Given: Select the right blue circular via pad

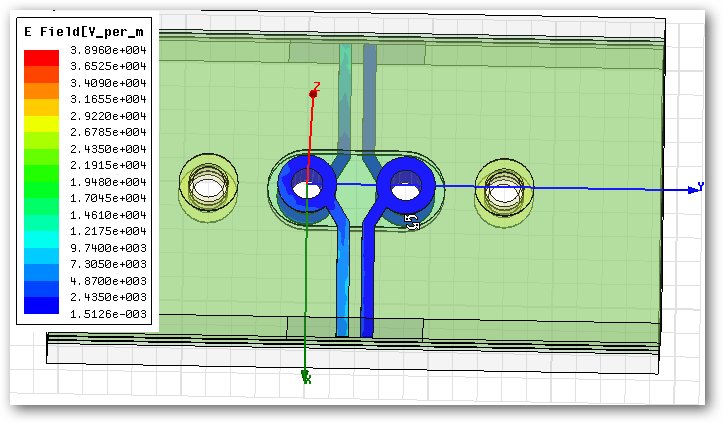Looking at the screenshot, I should click(406, 185).
